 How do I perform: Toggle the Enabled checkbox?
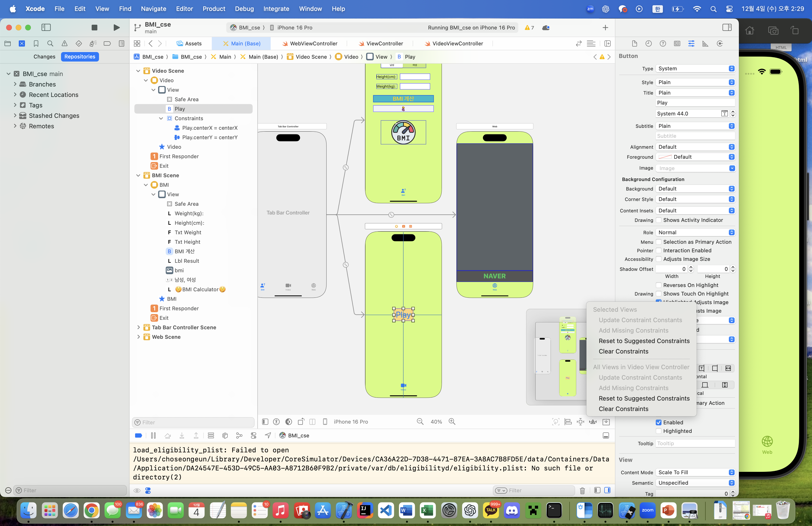(658, 423)
